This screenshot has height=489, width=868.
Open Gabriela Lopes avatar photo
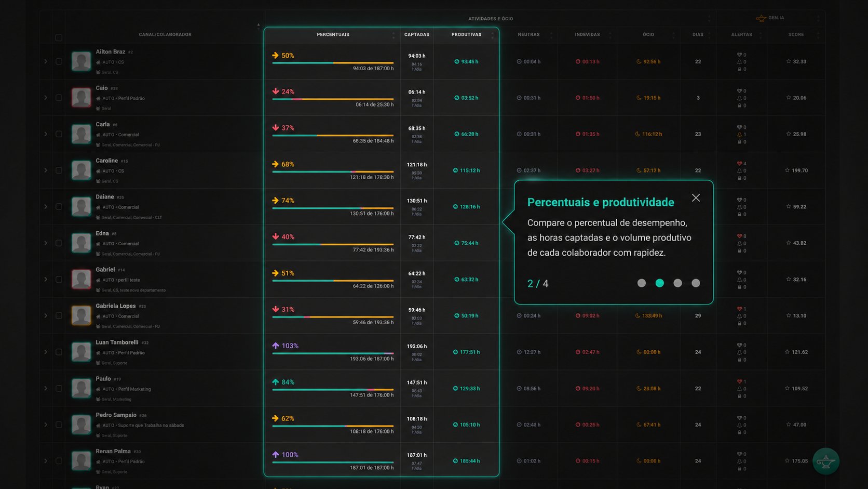(82, 315)
